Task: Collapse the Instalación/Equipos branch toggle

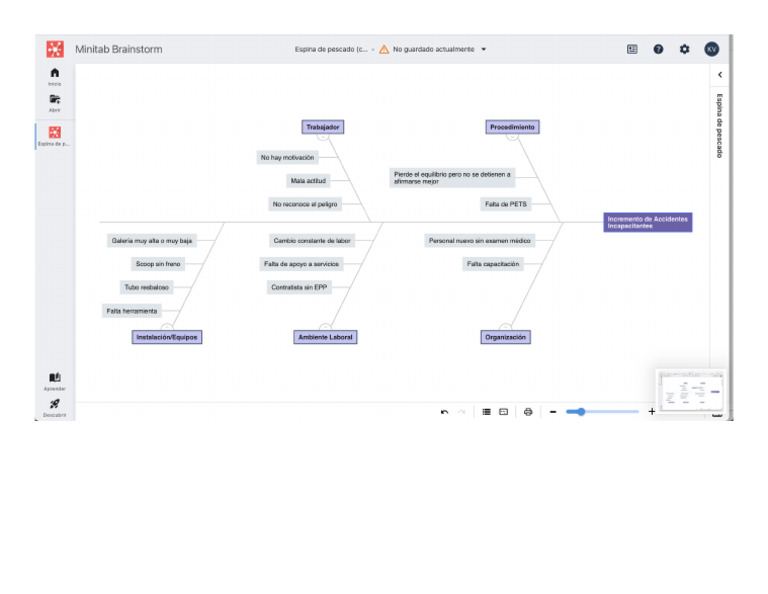Action: (167, 327)
